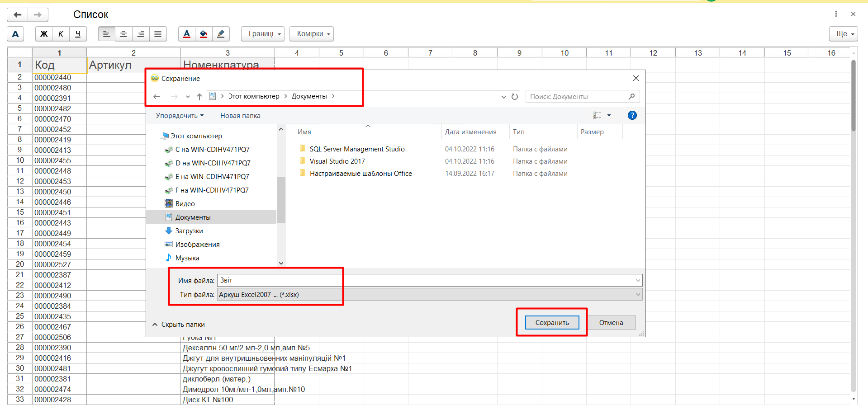Go up one folder level
Image resolution: width=868 pixels, height=405 pixels.
pos(199,97)
